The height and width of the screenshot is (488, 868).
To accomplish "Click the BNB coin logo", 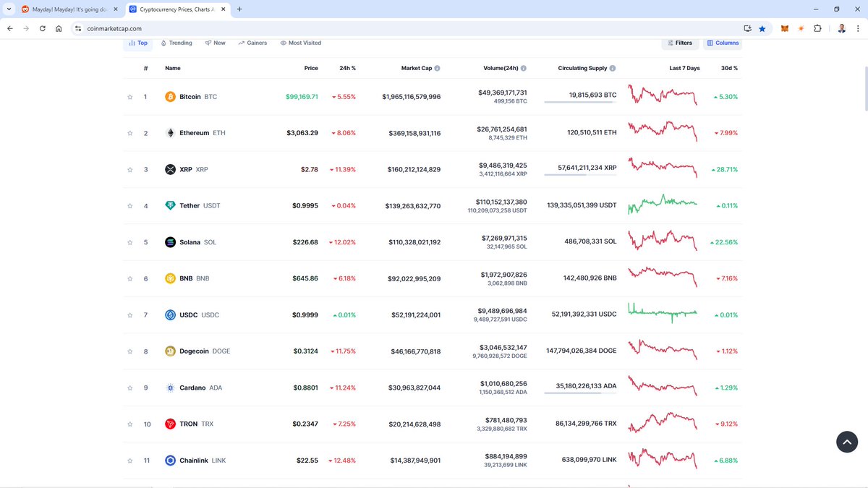I will pos(171,278).
